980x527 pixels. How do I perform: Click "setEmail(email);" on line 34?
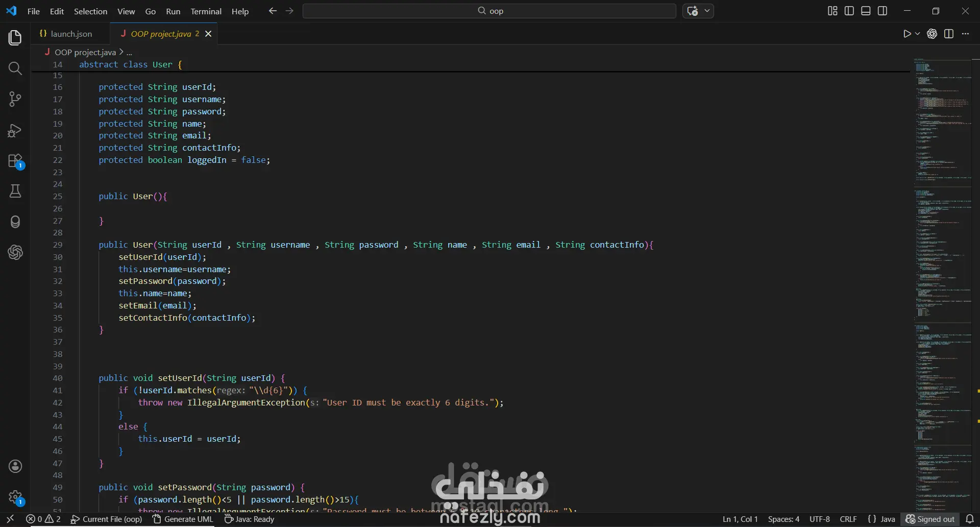point(157,306)
